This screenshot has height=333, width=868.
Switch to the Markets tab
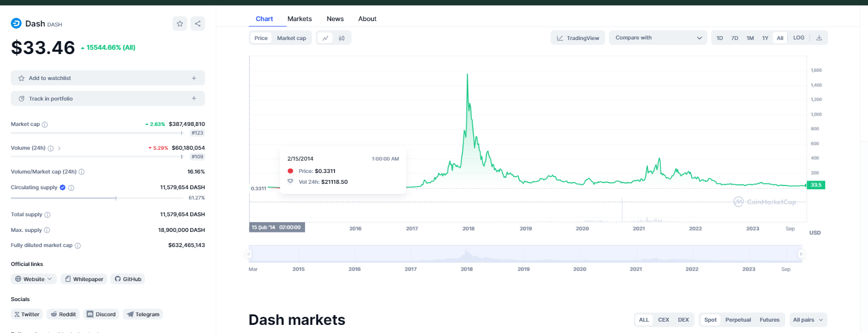click(x=300, y=19)
